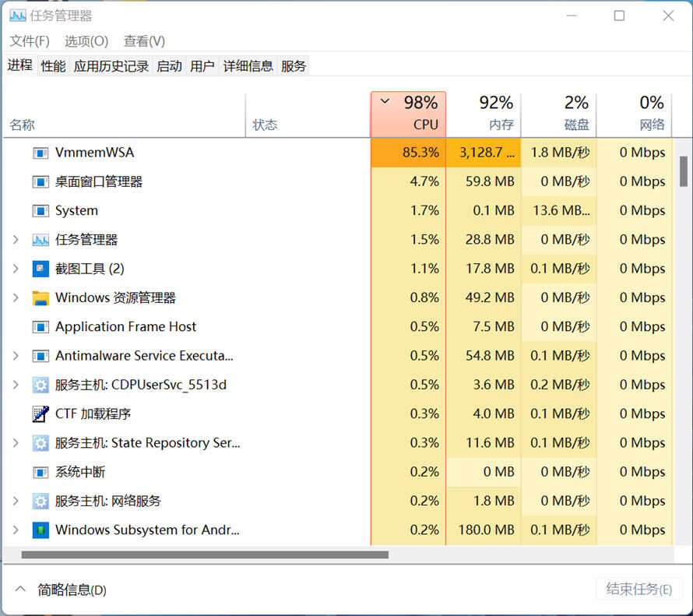Click the 0.2 MB/秒 disk value cell
693x616 pixels.
point(558,385)
